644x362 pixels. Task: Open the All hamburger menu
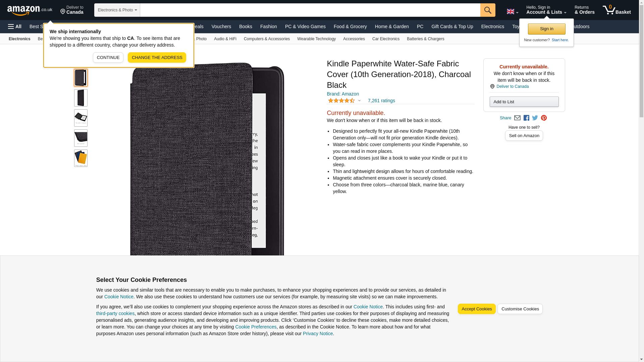15,26
